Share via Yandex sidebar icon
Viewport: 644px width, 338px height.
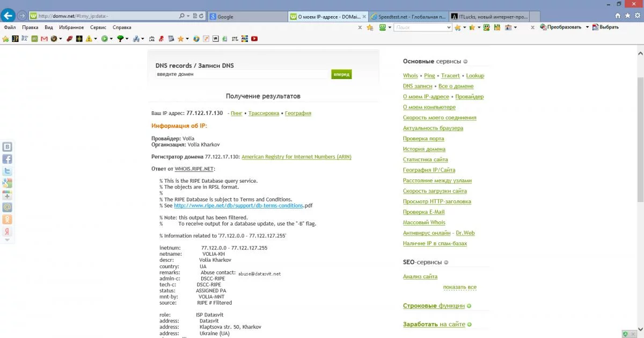[x=7, y=232]
